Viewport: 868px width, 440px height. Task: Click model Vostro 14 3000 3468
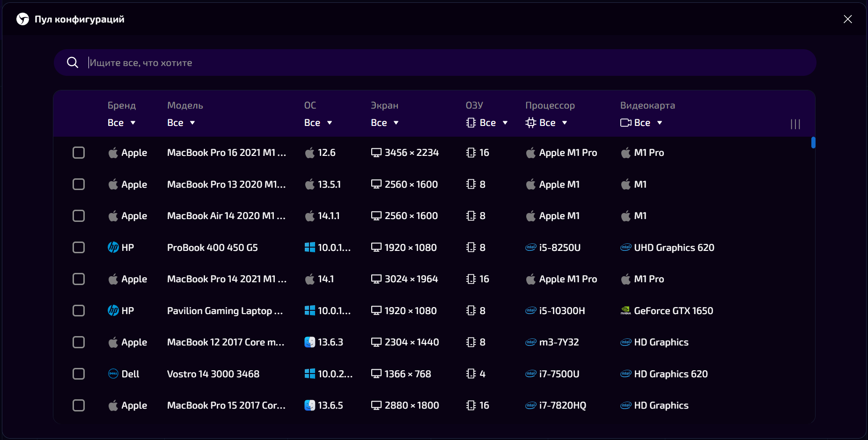[x=213, y=374]
